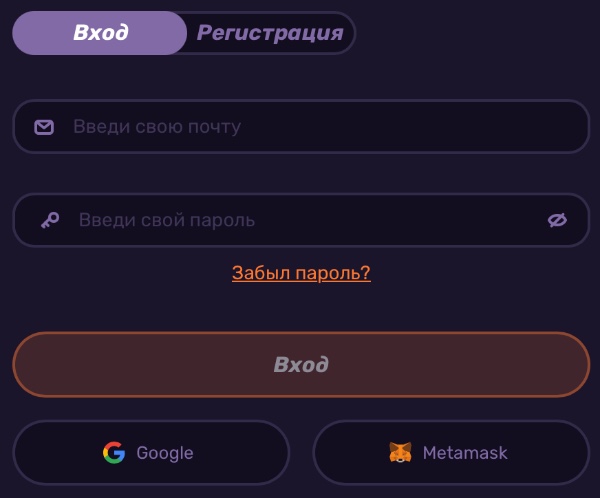Viewport: 600px width, 498px height.
Task: Click the Metamask text label
Action: tap(465, 453)
